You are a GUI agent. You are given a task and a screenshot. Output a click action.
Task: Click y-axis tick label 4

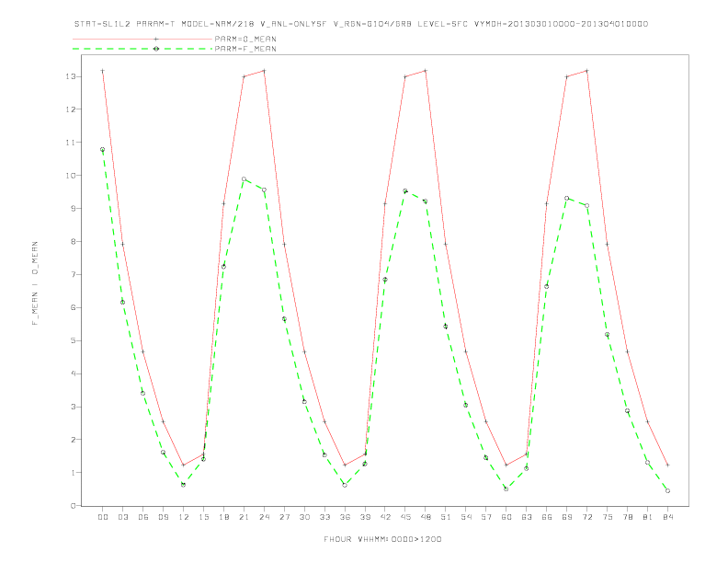pos(74,373)
